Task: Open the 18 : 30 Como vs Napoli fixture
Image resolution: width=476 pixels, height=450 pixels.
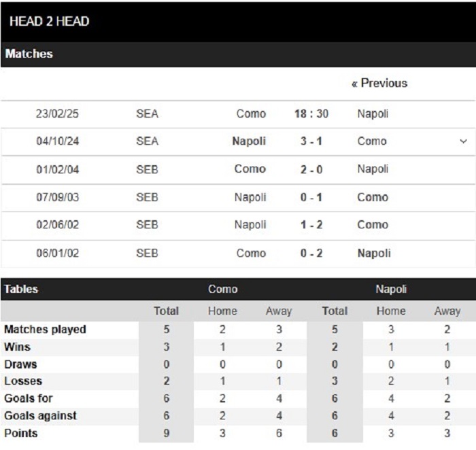Action: click(311, 114)
